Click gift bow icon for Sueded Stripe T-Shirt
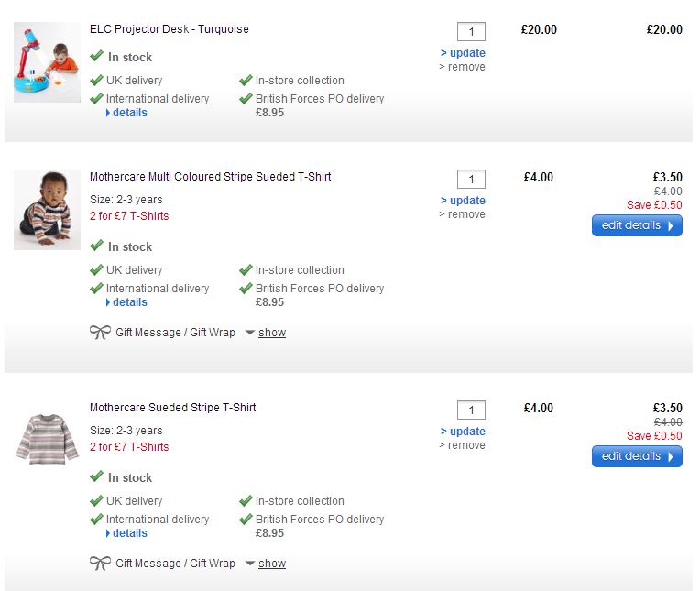The height and width of the screenshot is (591, 700). (x=100, y=564)
